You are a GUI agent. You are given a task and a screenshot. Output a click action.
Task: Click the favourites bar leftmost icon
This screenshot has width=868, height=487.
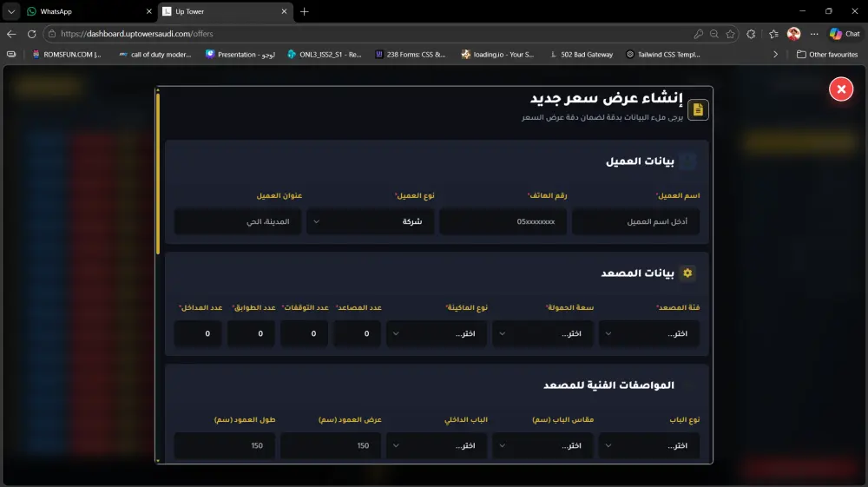[x=11, y=54]
